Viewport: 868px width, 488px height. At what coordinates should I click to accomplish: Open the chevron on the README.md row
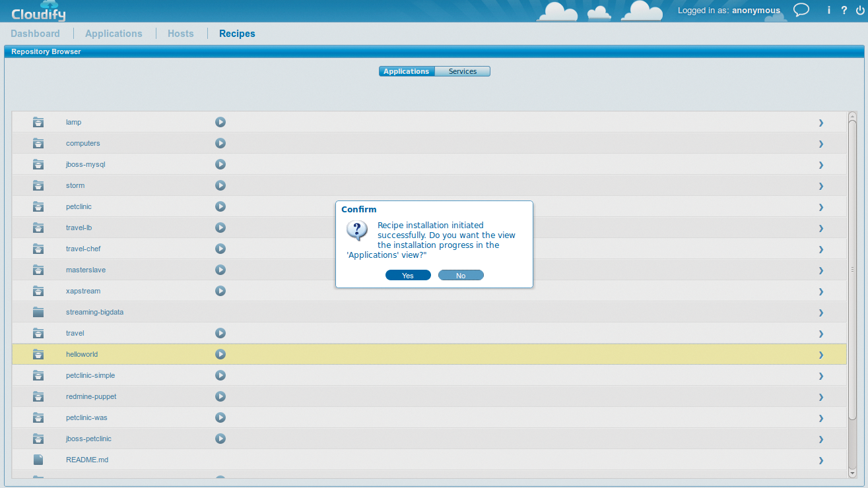click(820, 460)
